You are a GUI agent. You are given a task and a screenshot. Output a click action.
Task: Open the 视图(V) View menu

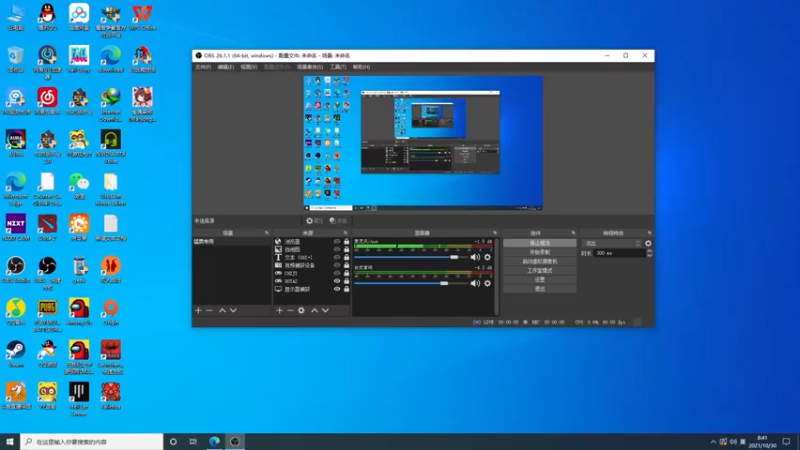pyautogui.click(x=249, y=67)
